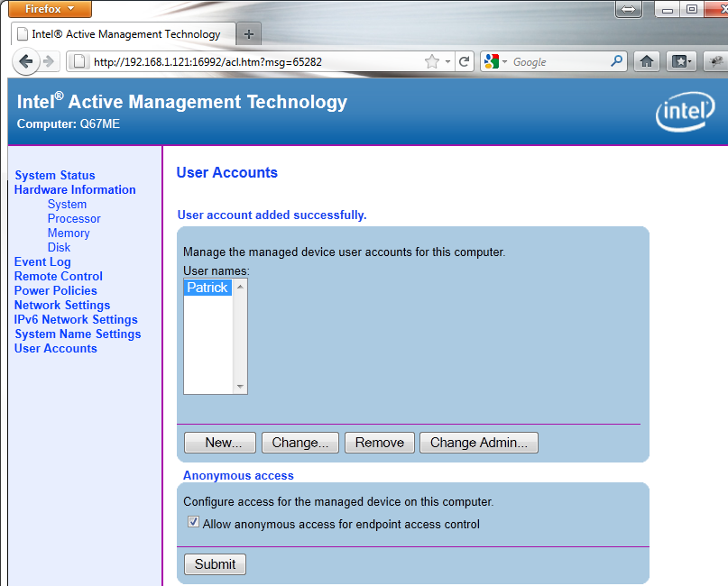Image resolution: width=728 pixels, height=586 pixels.
Task: Click the toolbar icon after bookmarks button
Action: click(716, 61)
